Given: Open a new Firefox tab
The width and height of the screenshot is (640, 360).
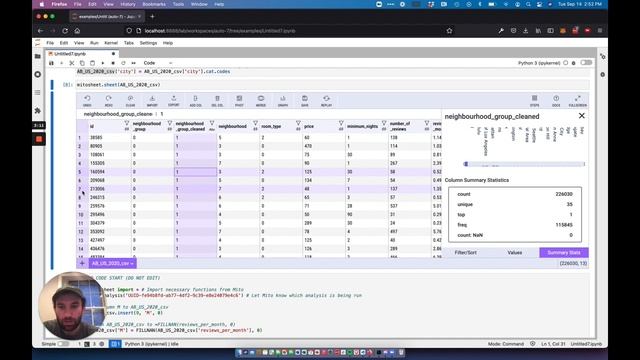Looking at the screenshot, I should (152, 17).
